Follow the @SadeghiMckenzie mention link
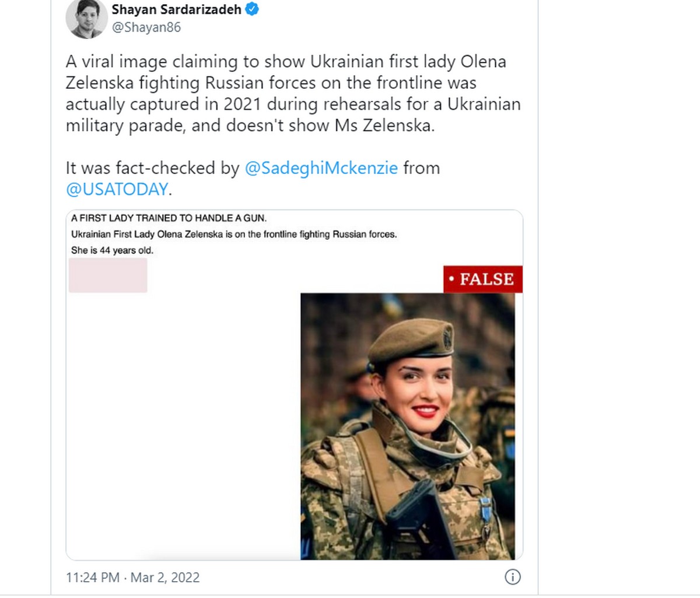The width and height of the screenshot is (700, 598). coord(321,168)
